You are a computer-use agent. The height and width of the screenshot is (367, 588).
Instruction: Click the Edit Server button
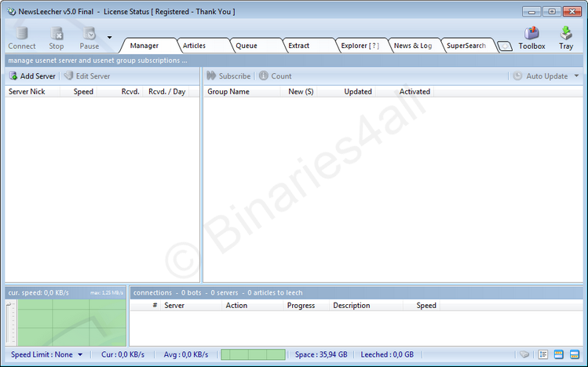[87, 75]
